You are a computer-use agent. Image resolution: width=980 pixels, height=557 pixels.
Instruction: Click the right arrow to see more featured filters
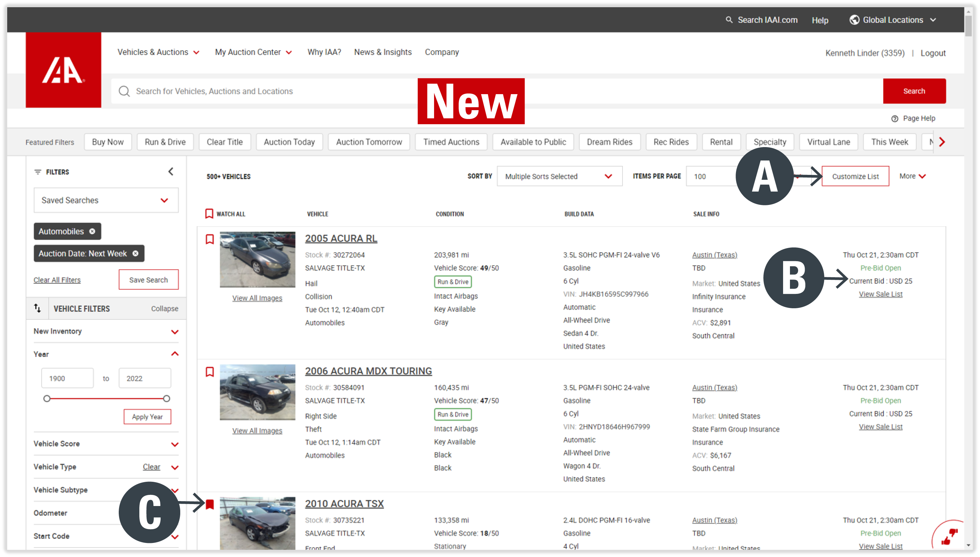coord(942,142)
